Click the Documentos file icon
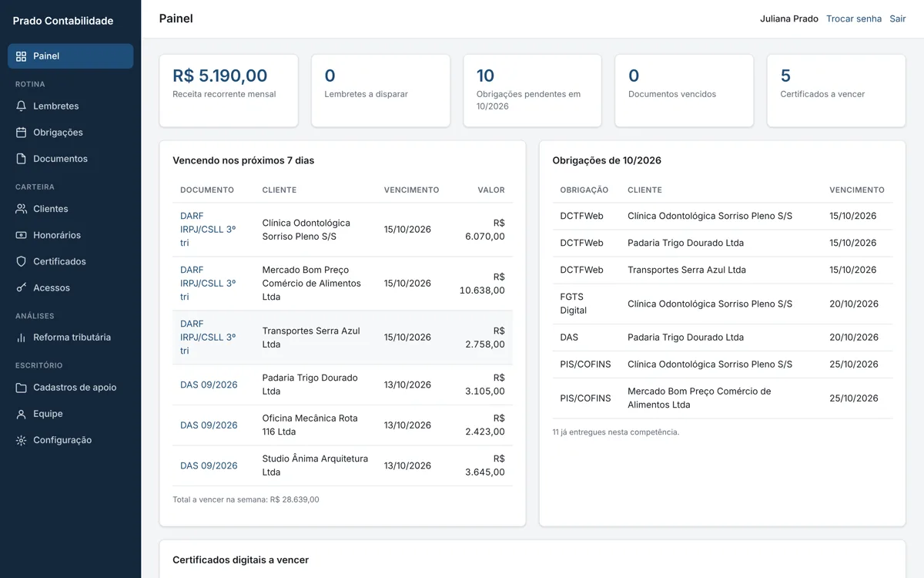This screenshot has height=578, width=924. (21, 159)
